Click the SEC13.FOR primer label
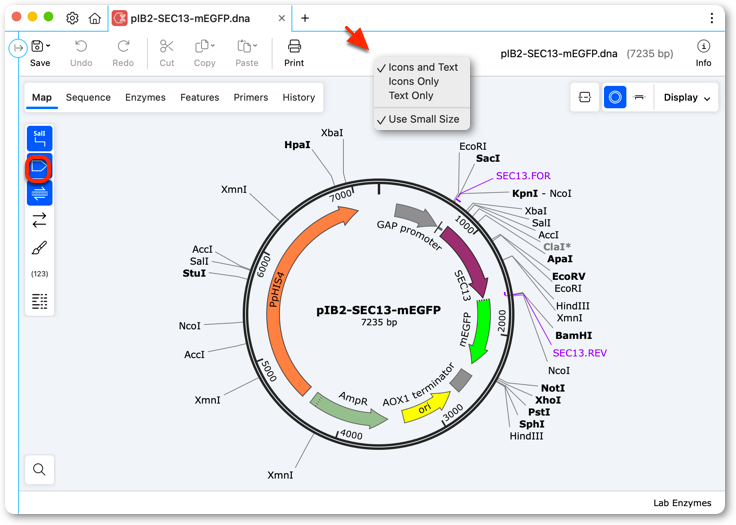This screenshot has height=525, width=736. (x=523, y=176)
